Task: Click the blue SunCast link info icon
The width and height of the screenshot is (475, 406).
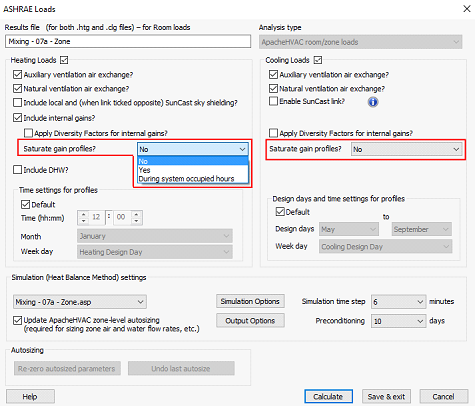Action: click(x=373, y=102)
